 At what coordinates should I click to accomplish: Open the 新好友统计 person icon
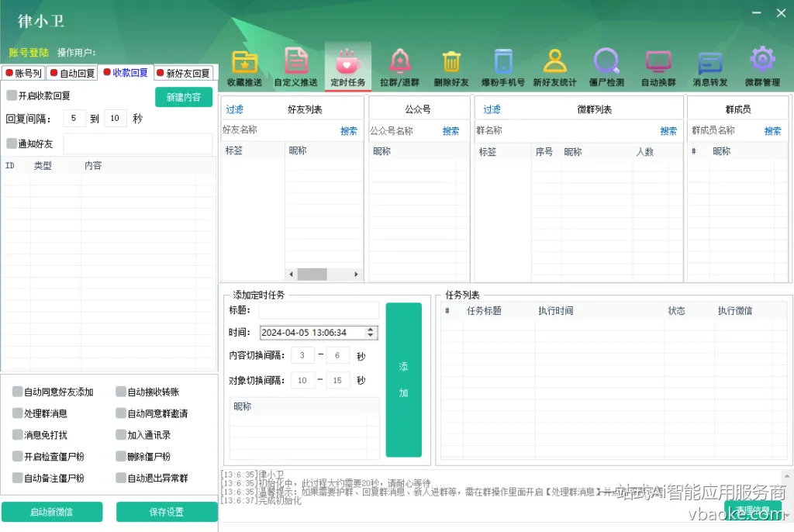pos(554,68)
